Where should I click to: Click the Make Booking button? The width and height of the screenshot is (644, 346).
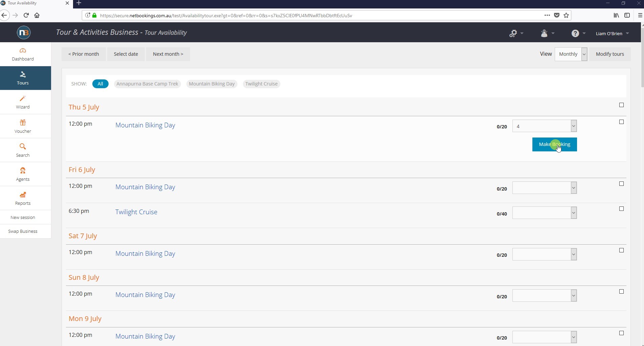point(555,145)
